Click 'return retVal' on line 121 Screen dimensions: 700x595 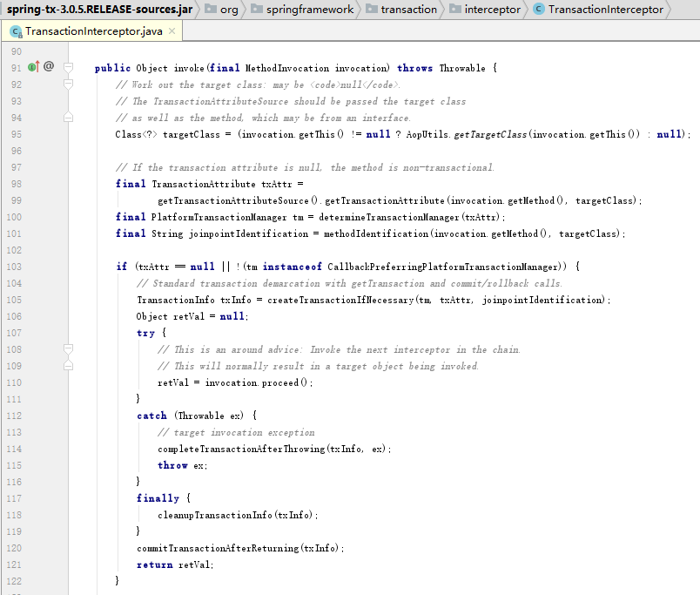point(173,565)
